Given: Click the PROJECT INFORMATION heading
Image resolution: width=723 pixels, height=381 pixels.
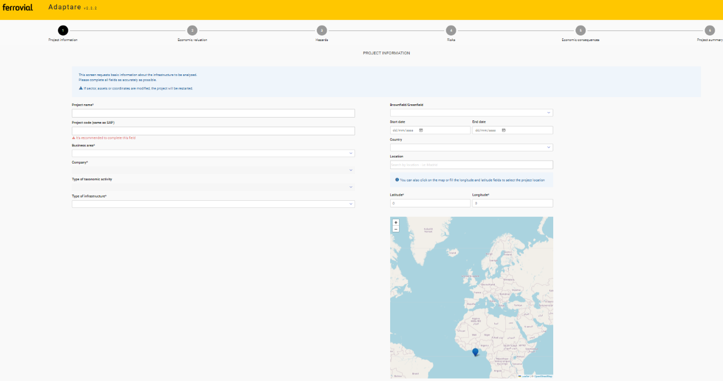Looking at the screenshot, I should (386, 53).
